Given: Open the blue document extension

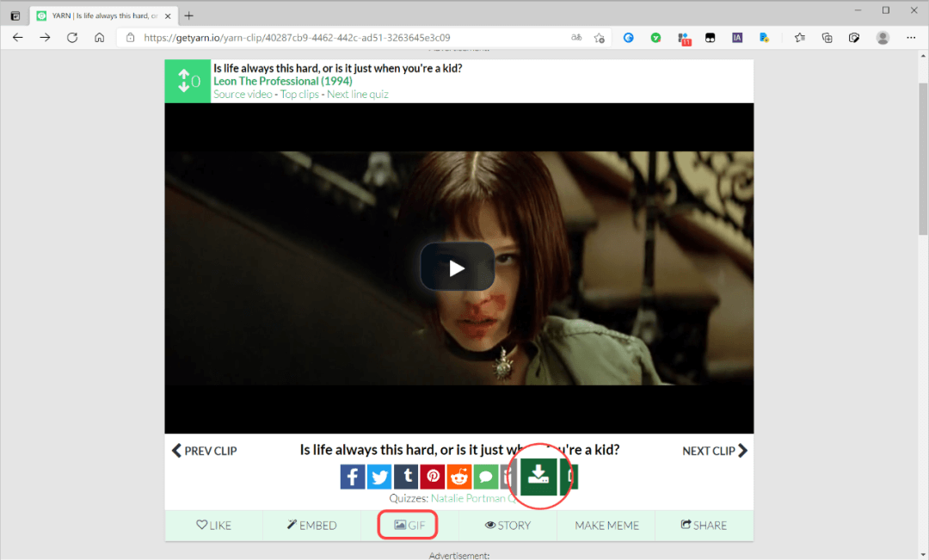Looking at the screenshot, I should (x=765, y=37).
